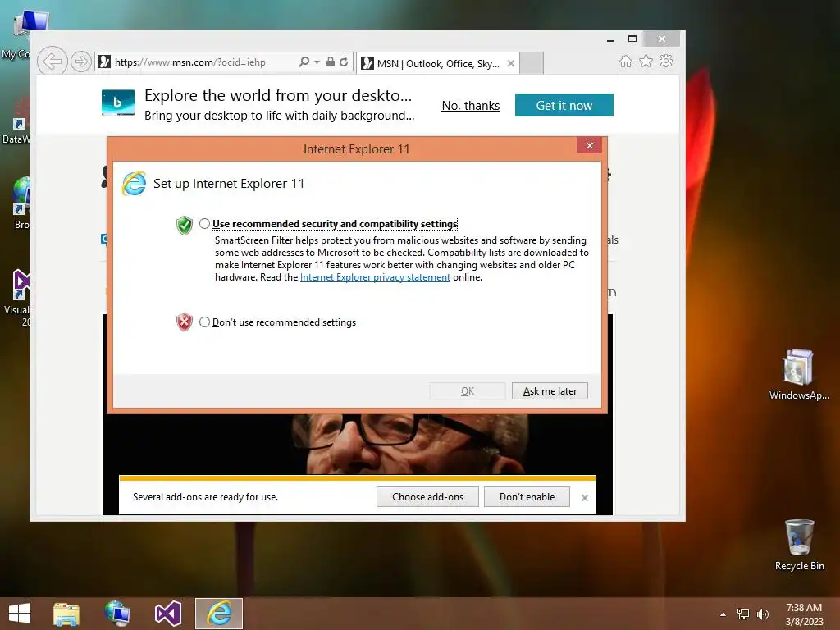Image resolution: width=840 pixels, height=630 pixels.
Task: Click No, thanks link
Action: [x=470, y=106]
